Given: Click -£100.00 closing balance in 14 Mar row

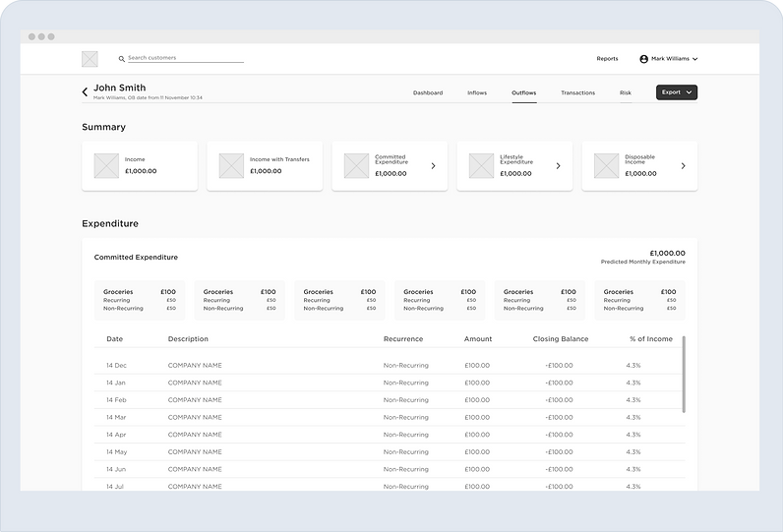Looking at the screenshot, I should 559,417.
